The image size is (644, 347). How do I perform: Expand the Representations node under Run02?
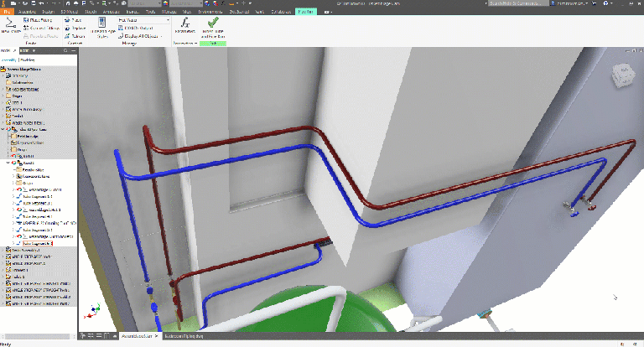click(13, 176)
